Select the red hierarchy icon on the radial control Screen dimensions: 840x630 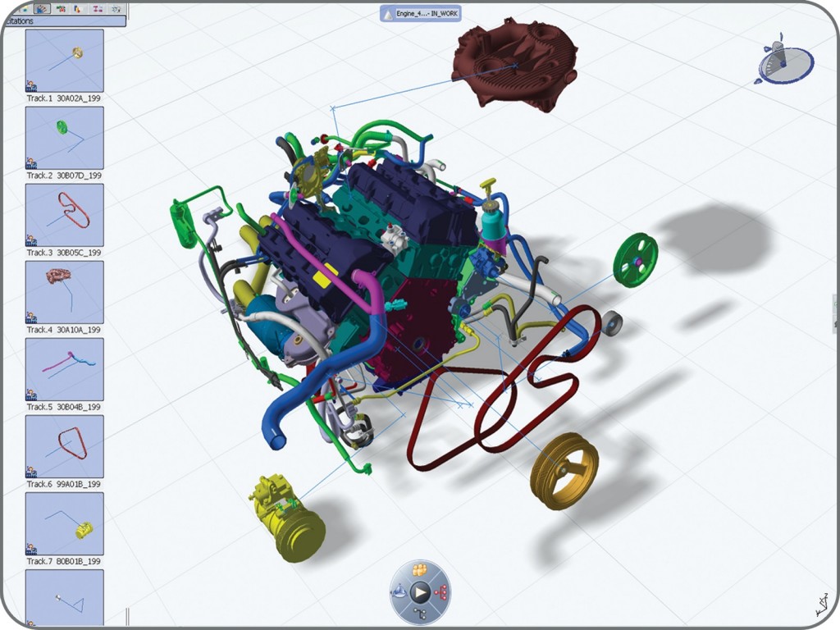pos(440,591)
